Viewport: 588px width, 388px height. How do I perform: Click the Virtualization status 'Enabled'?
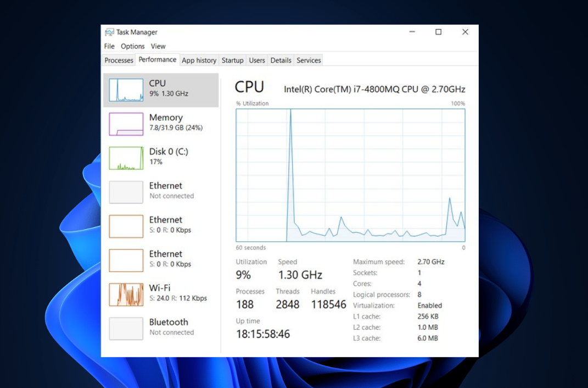click(x=430, y=306)
